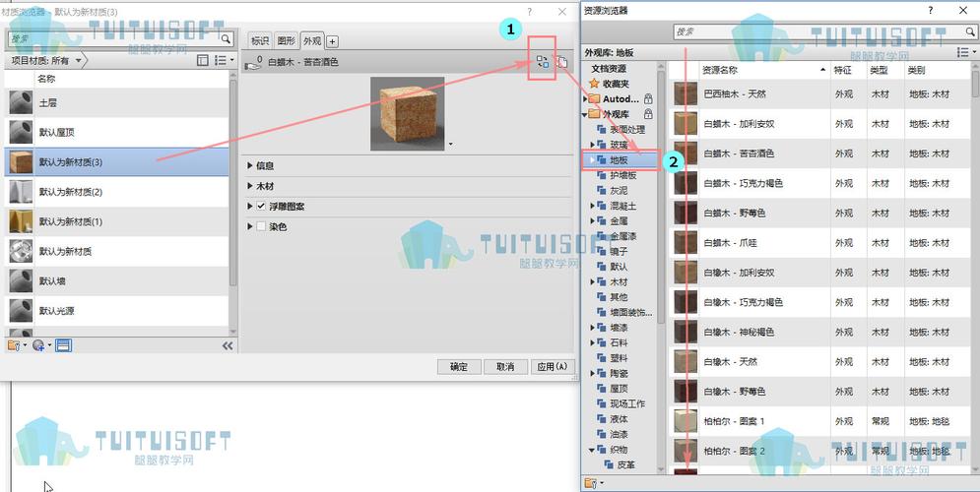The image size is (980, 492).
Task: Select 土层 material in the list
Action: (x=117, y=102)
